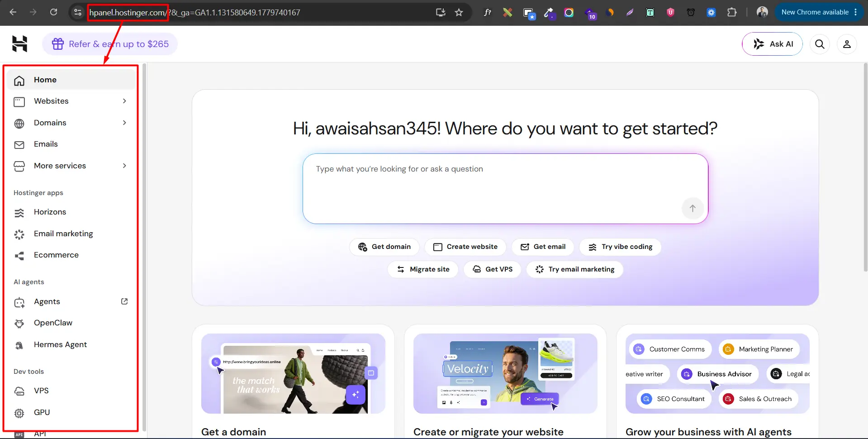Open search with the magnifier icon
Viewport: 868px width, 439px height.
(820, 44)
